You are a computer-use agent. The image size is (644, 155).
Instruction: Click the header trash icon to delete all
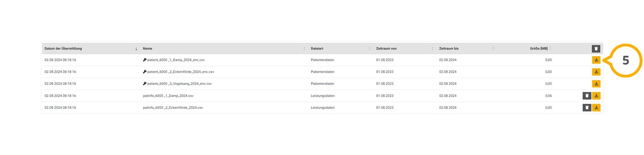click(596, 49)
